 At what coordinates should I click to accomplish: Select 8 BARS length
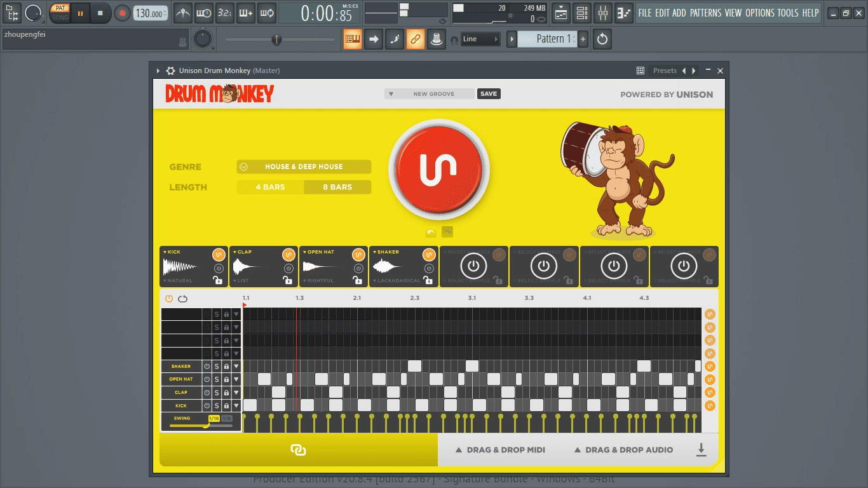337,187
